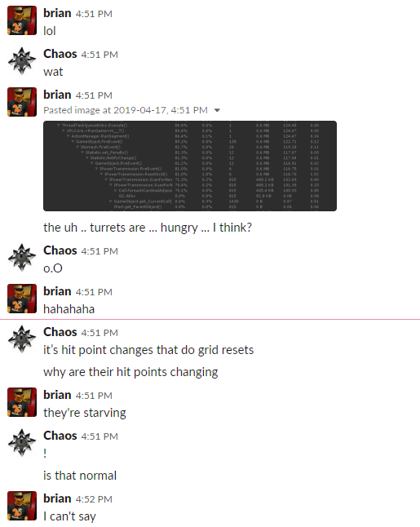Open the pasted profiler screenshot thumbnail

(190, 166)
